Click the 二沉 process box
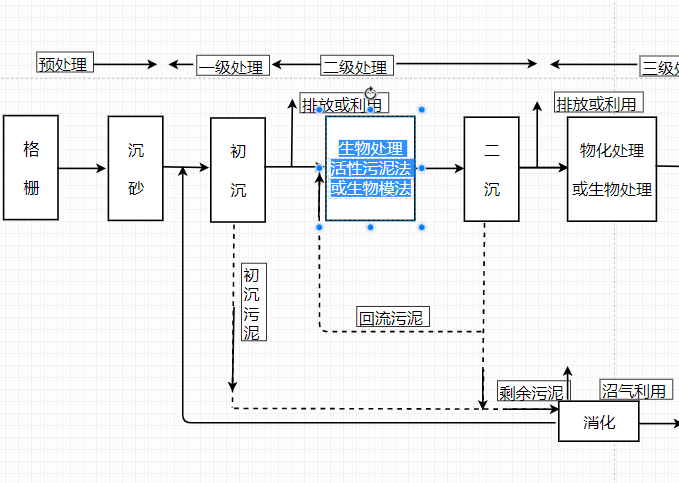This screenshot has height=483, width=679. point(491,169)
